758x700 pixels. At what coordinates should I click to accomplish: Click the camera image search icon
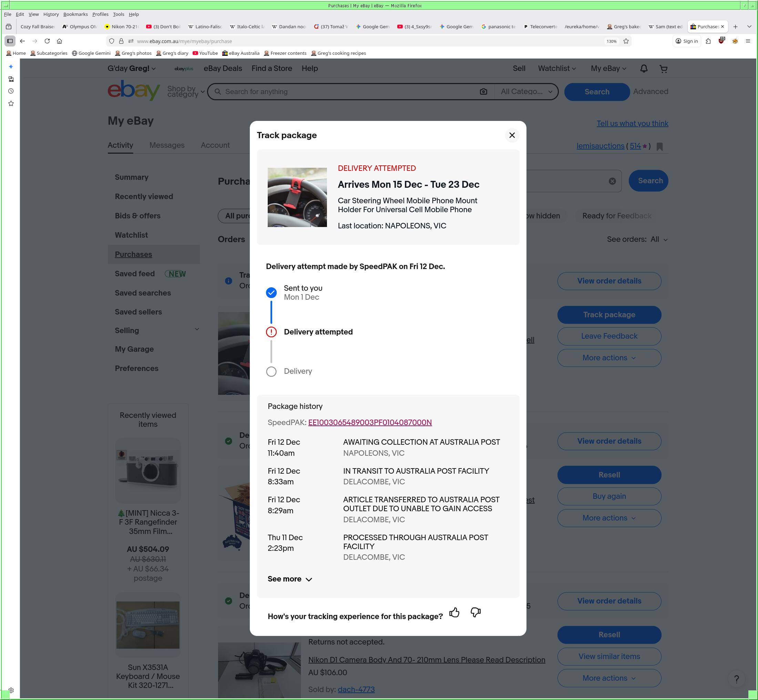click(483, 92)
